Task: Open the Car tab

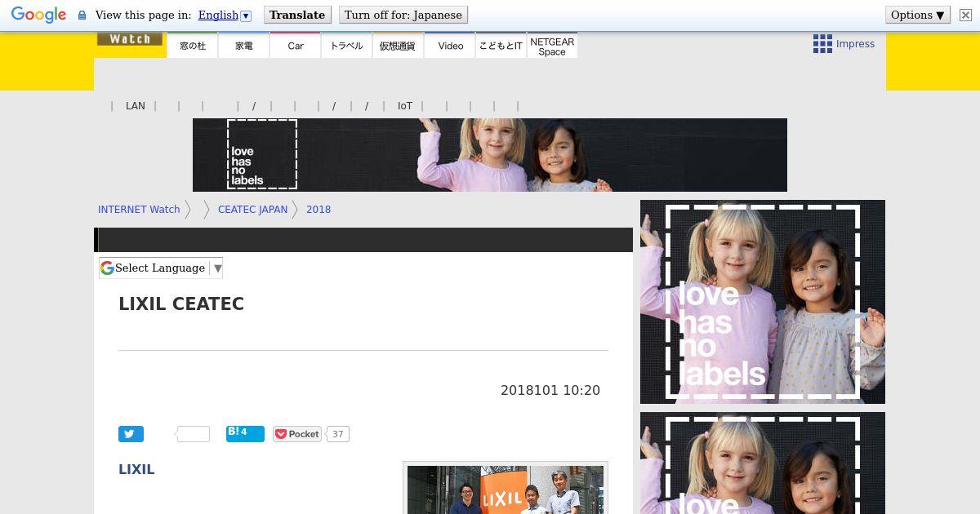Action: [296, 46]
